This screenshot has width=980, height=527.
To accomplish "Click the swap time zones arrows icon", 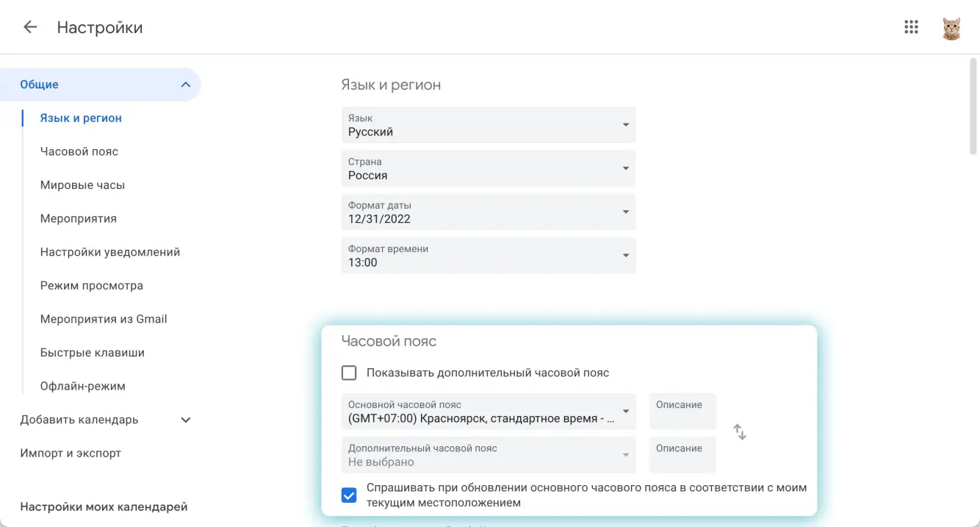I will (x=740, y=432).
